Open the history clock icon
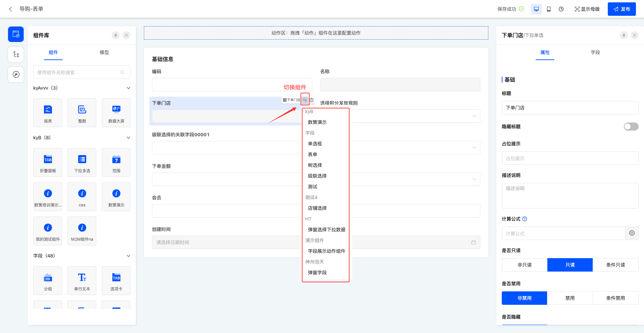 [561, 9]
